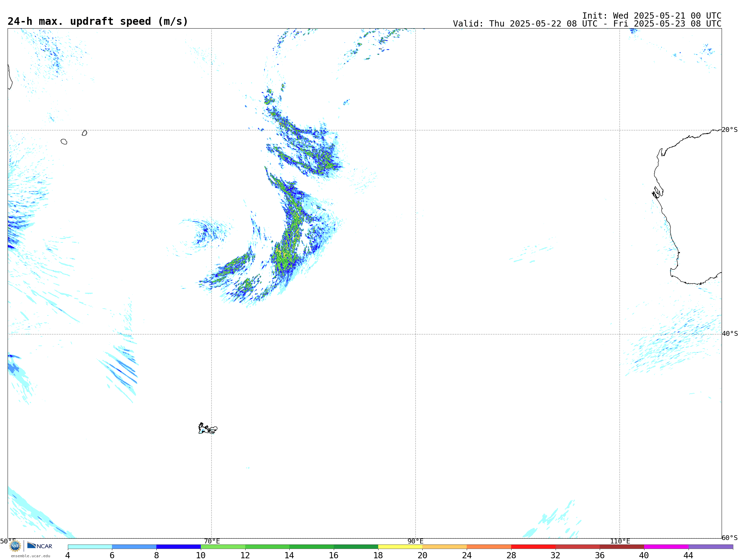The width and height of the screenshot is (744, 560).
Task: Select the orange 24-28 colorbar segment
Action: tap(489, 547)
